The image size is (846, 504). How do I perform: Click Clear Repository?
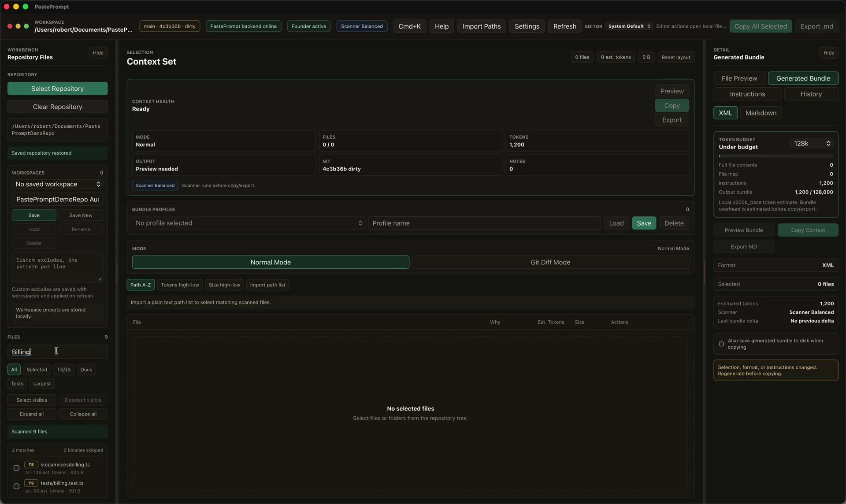pos(57,107)
